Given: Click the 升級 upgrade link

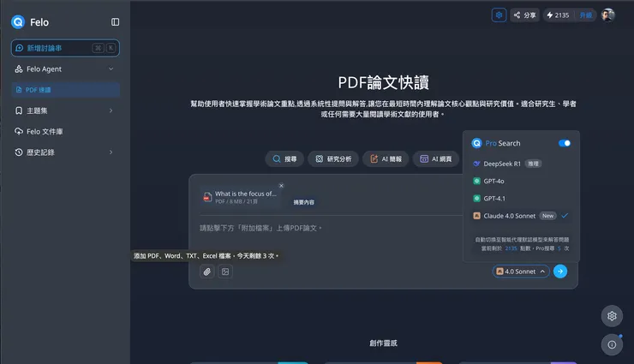Looking at the screenshot, I should [x=585, y=15].
